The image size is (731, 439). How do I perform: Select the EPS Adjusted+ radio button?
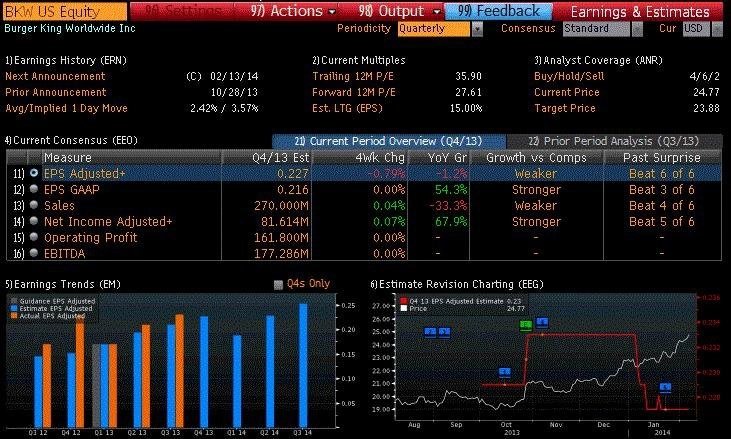click(34, 173)
